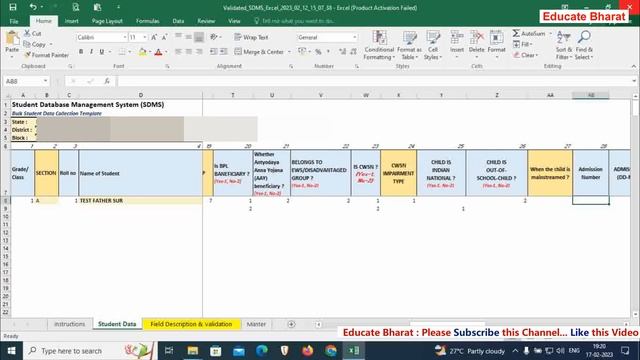Open Cell Styles gallery
Screen dimensions: 640x360
(x=433, y=45)
